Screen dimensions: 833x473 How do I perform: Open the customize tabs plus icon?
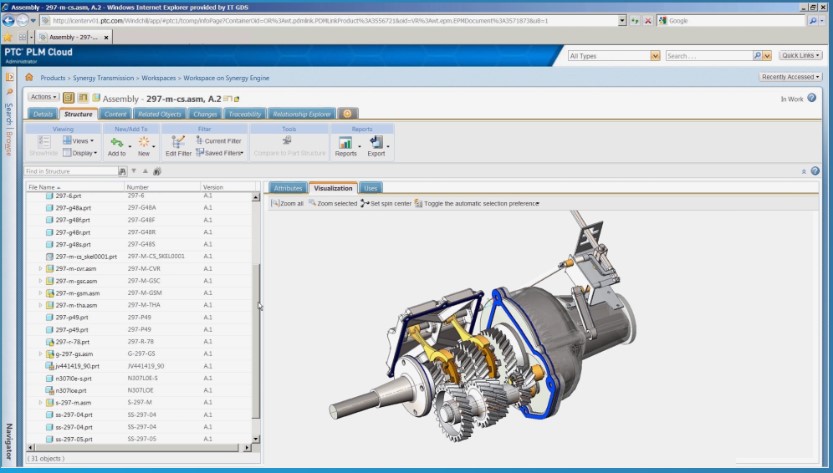pyautogui.click(x=347, y=113)
